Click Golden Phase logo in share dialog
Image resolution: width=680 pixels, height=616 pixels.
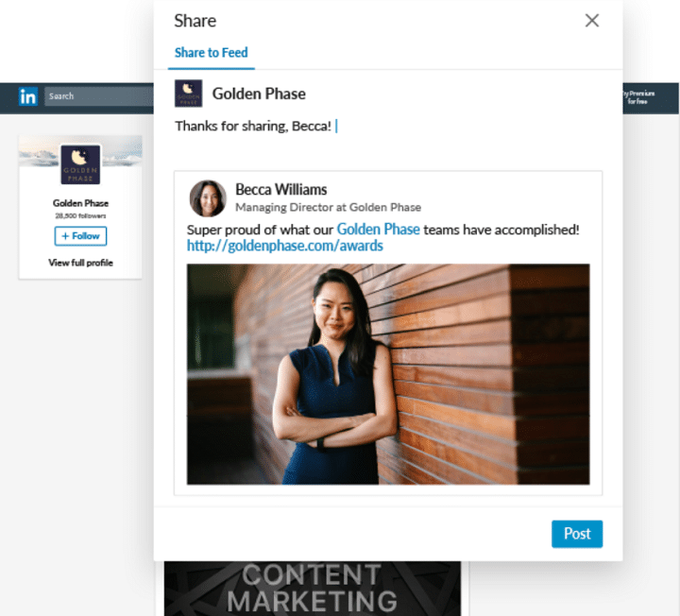(189, 94)
